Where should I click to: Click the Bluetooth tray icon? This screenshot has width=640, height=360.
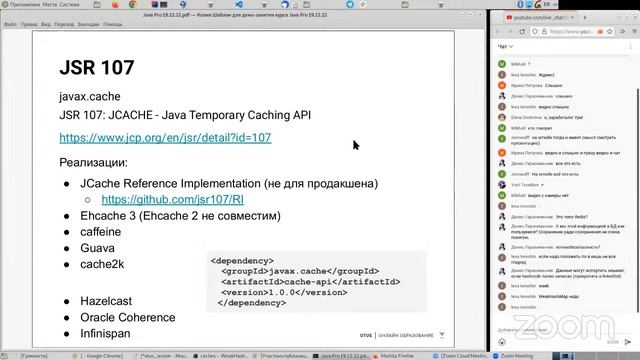click(520, 4)
